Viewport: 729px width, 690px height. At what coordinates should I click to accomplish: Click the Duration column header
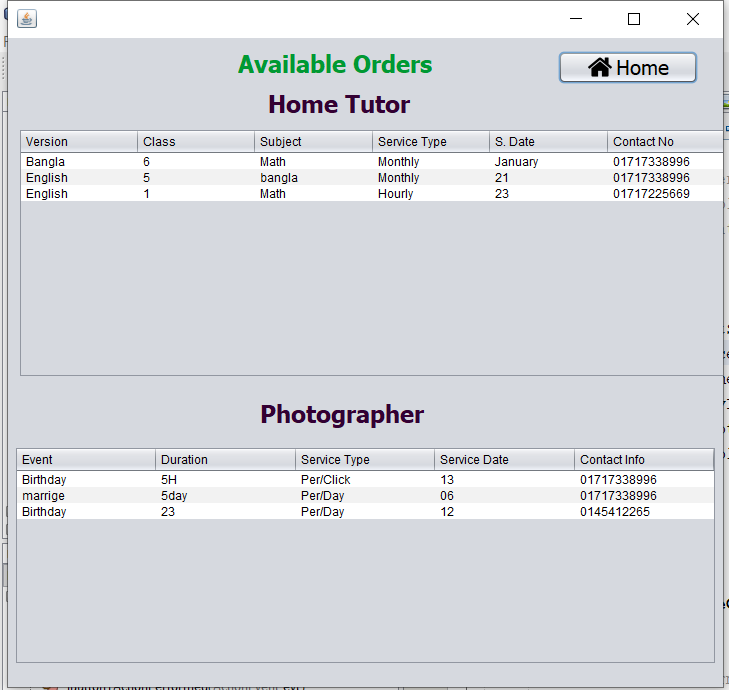(x=225, y=460)
